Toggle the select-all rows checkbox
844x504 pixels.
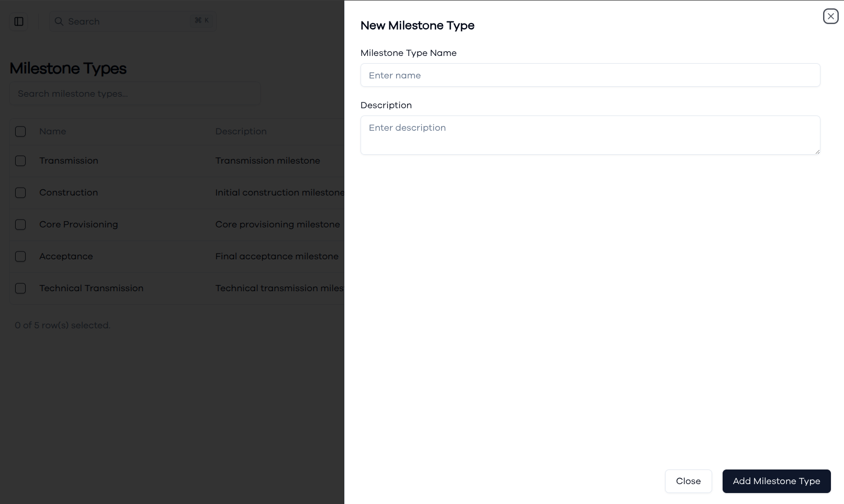click(x=20, y=131)
